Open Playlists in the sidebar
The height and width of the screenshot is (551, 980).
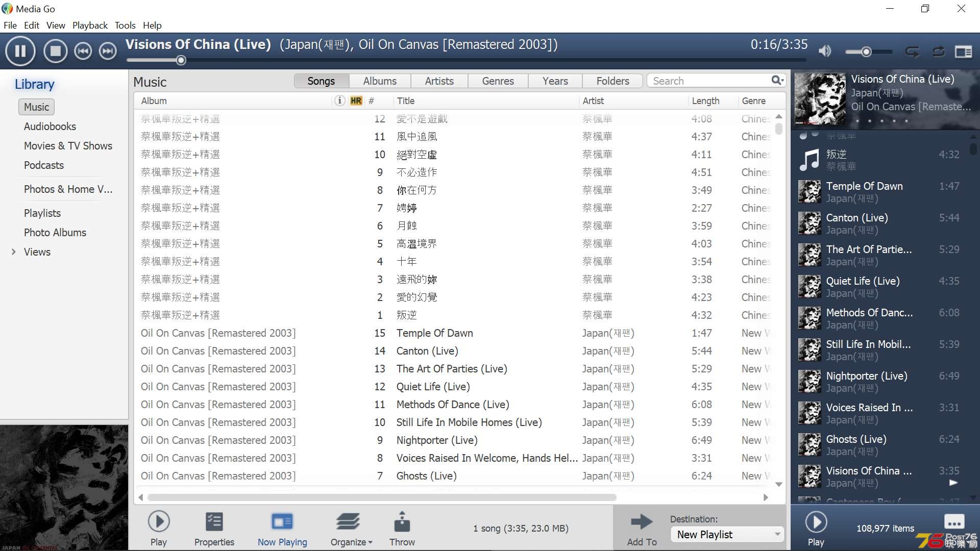click(42, 213)
